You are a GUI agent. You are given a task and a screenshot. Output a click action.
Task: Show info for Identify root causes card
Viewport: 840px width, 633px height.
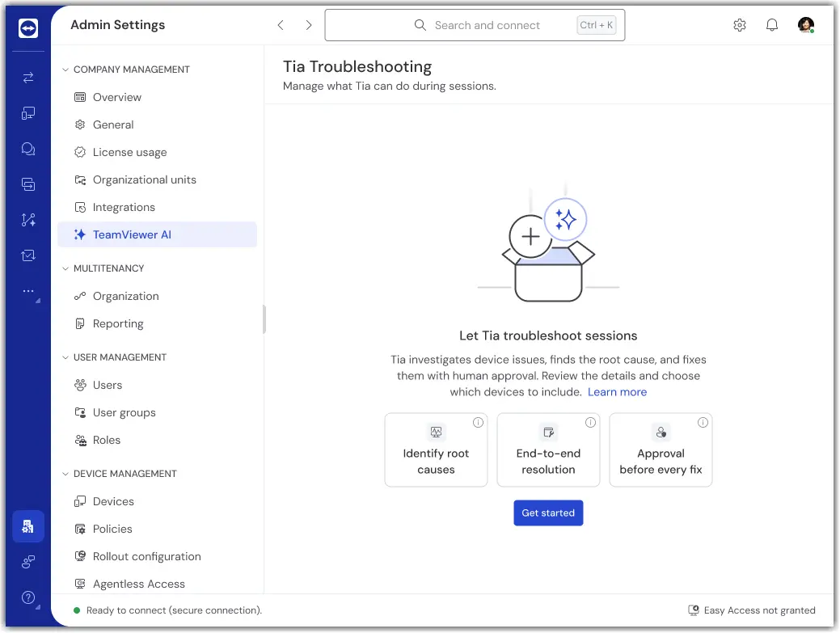click(478, 423)
